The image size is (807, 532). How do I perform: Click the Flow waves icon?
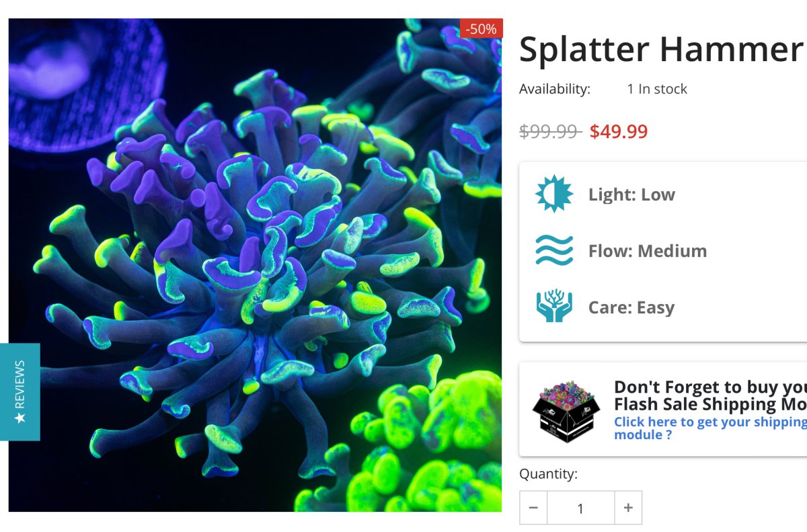pos(554,251)
